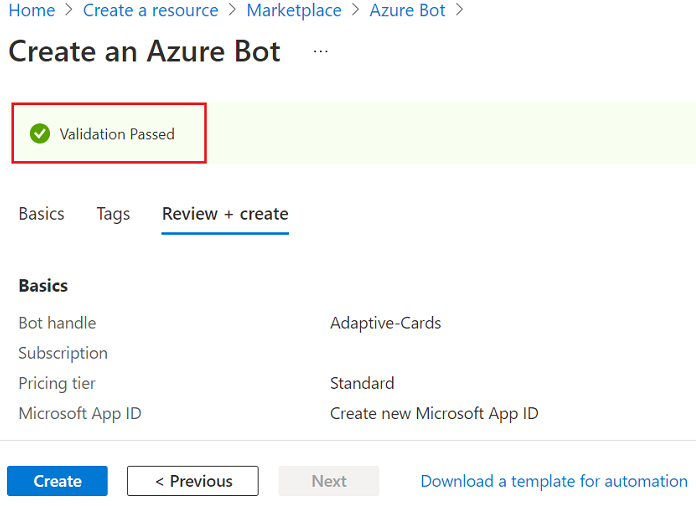Viewport: 696px width, 506px height.
Task: Click the Create new Microsoft App ID value
Action: pos(434,413)
